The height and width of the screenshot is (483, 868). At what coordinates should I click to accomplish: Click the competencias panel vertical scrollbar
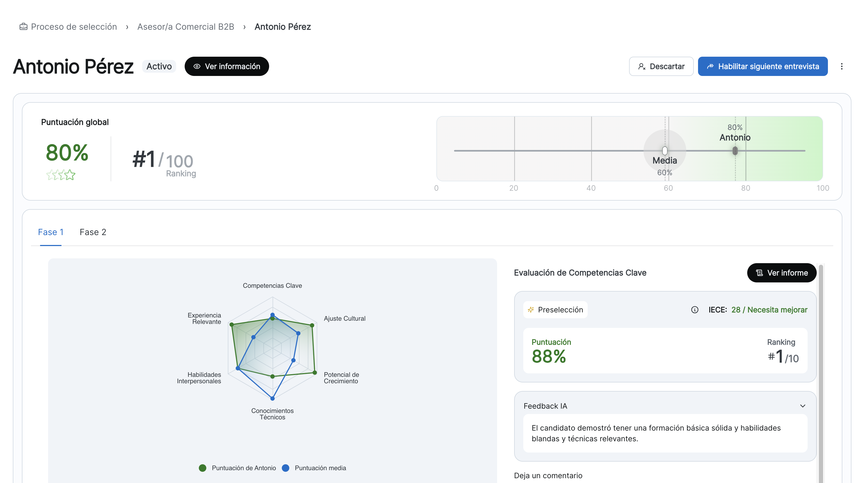coord(821,371)
